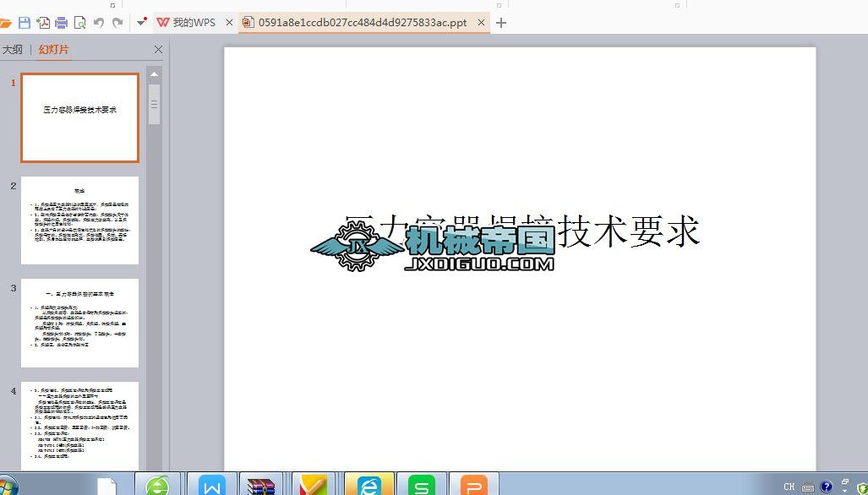Select slide 3 thumbnail
The height and width of the screenshot is (495, 868).
[x=79, y=323]
